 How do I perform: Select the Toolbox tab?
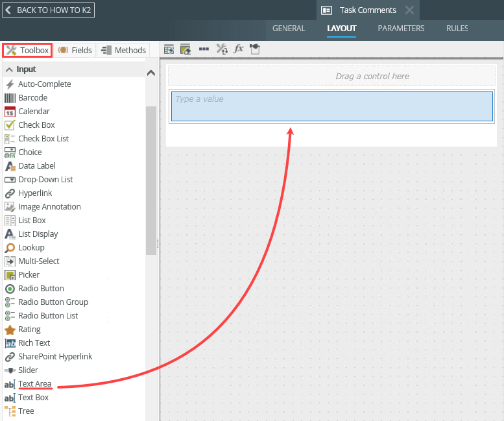(27, 51)
